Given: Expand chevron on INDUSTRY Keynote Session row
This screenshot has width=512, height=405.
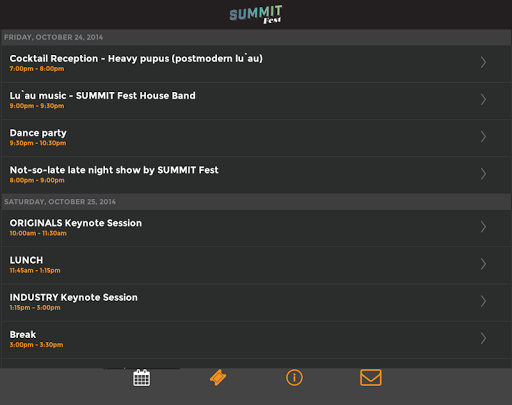Looking at the screenshot, I should [x=483, y=301].
